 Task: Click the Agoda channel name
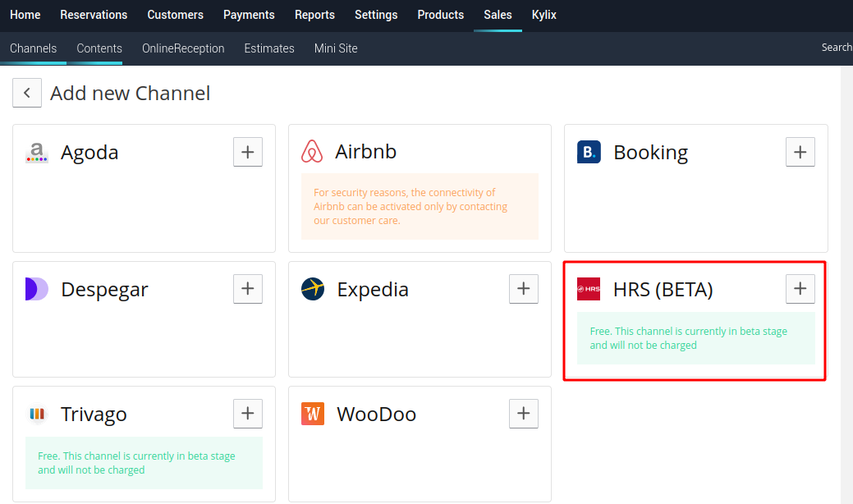pyautogui.click(x=89, y=152)
